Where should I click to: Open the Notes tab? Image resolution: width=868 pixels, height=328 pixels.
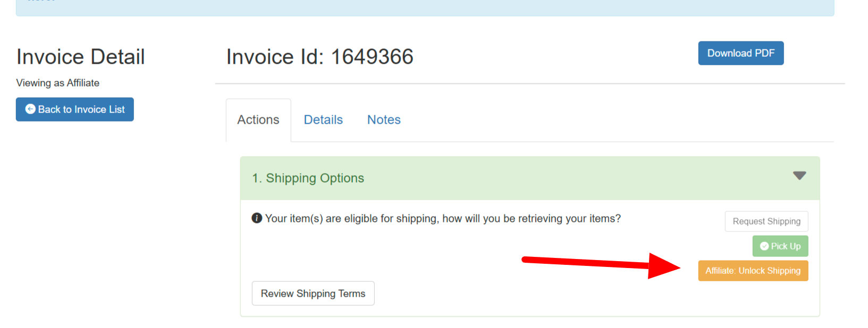(384, 120)
